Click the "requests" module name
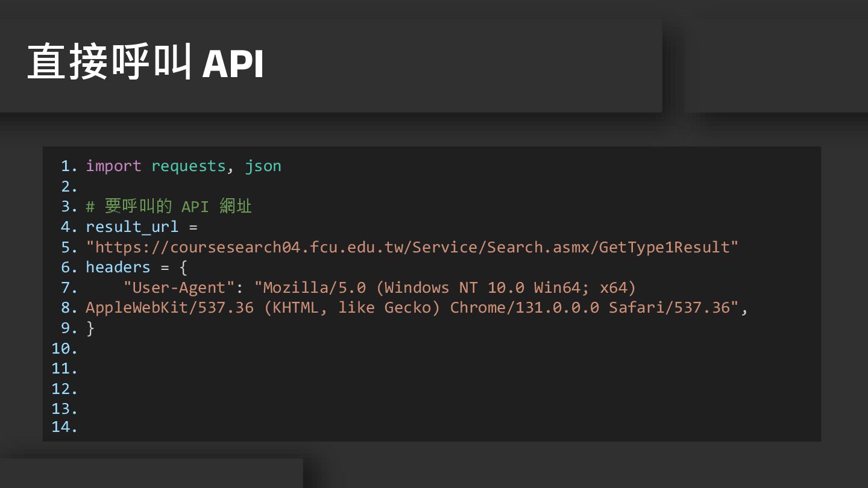This screenshot has height=488, width=868. click(188, 166)
